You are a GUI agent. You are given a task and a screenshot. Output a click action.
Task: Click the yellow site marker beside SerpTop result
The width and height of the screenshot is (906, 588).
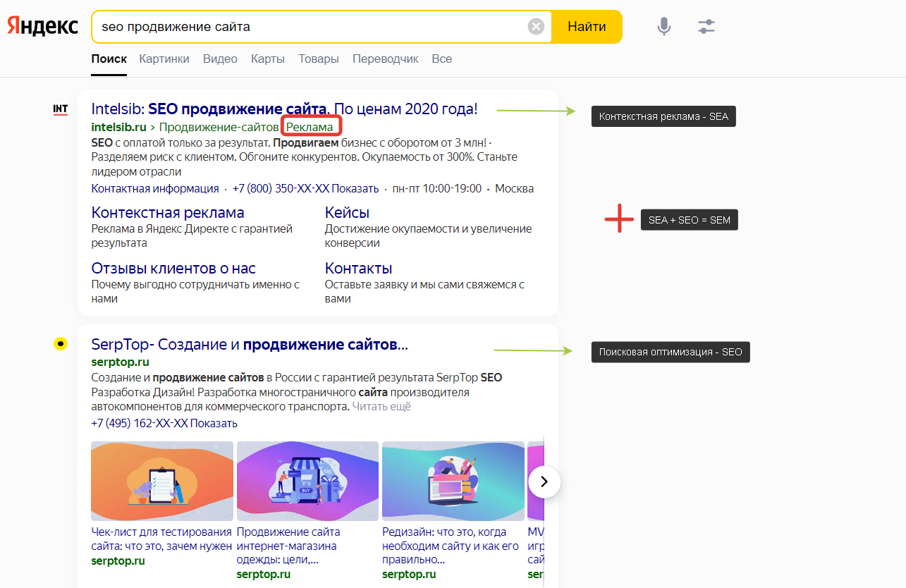click(x=60, y=344)
